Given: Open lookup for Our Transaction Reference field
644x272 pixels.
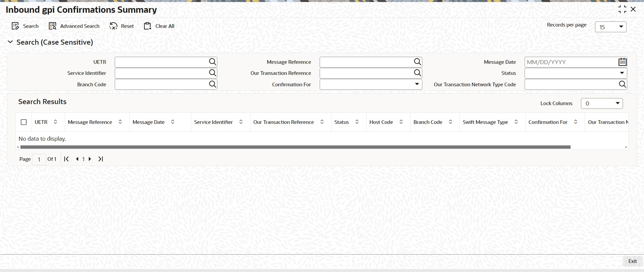Looking at the screenshot, I should [x=417, y=73].
